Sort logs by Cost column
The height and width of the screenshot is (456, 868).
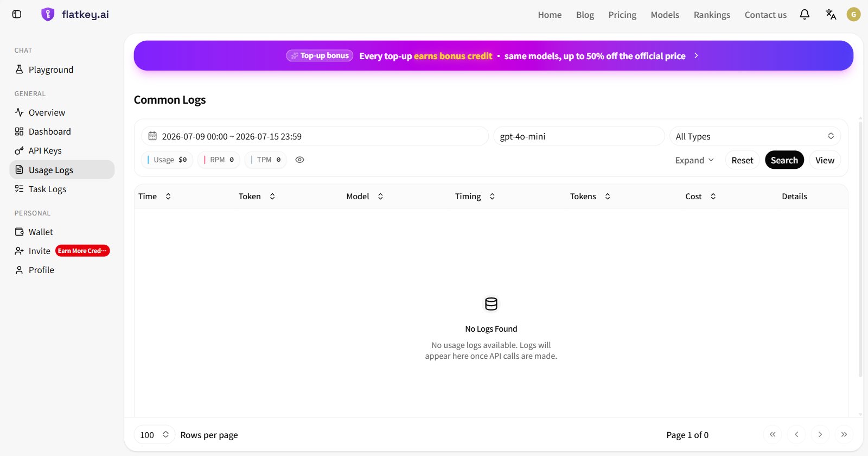click(x=701, y=197)
